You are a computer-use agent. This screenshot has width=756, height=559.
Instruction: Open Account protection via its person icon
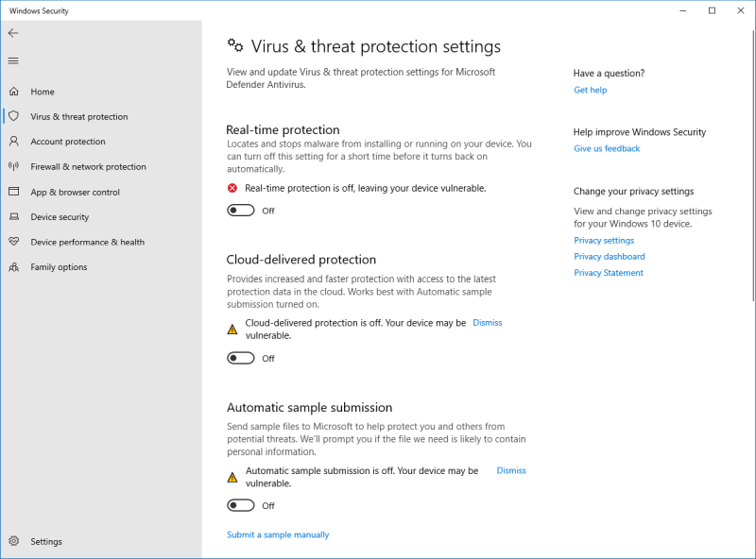click(x=13, y=141)
